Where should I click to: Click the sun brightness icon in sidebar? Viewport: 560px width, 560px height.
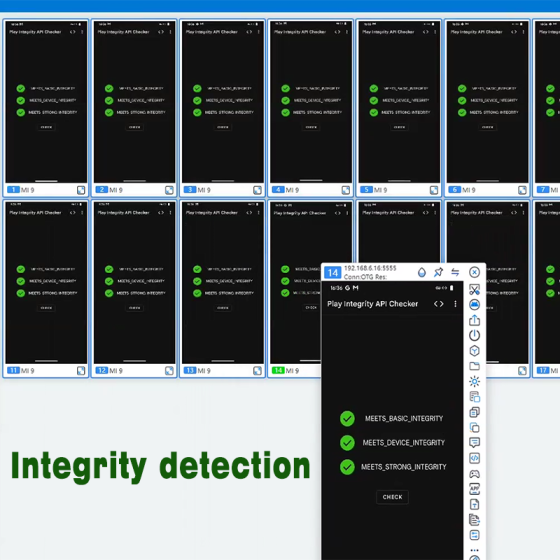474,381
